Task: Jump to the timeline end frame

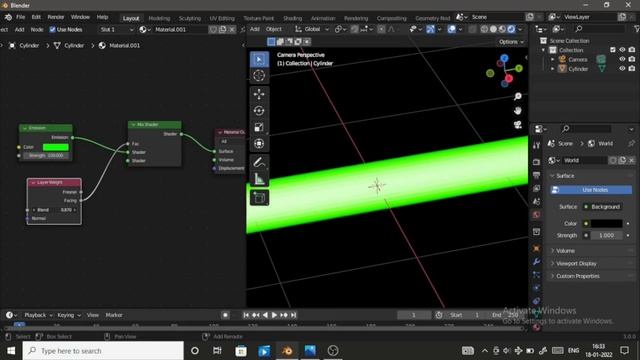Action: click(x=293, y=315)
